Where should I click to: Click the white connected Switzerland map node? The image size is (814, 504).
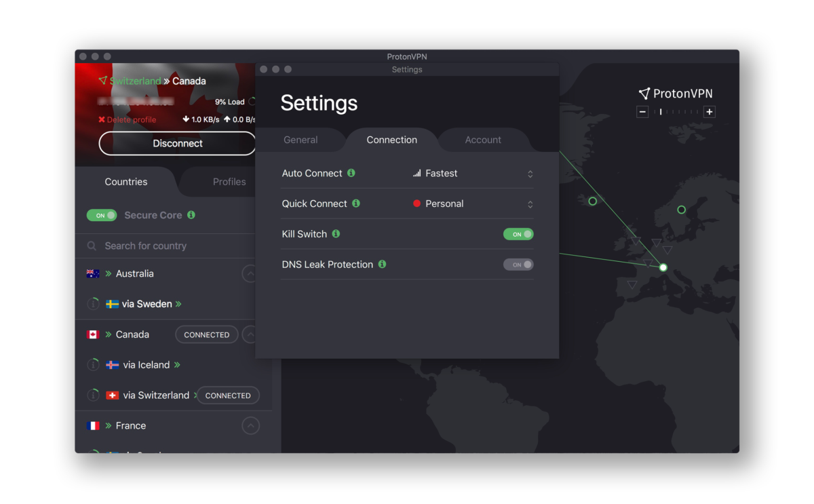663,267
